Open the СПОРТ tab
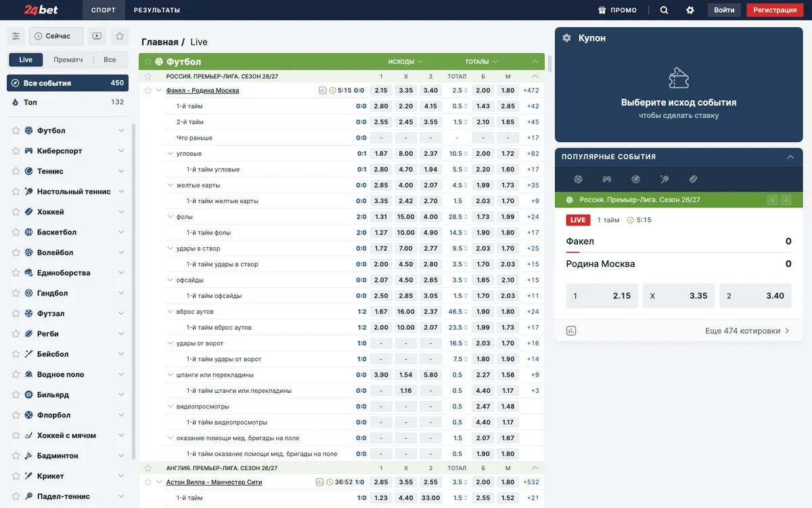The width and height of the screenshot is (812, 508). click(x=104, y=10)
